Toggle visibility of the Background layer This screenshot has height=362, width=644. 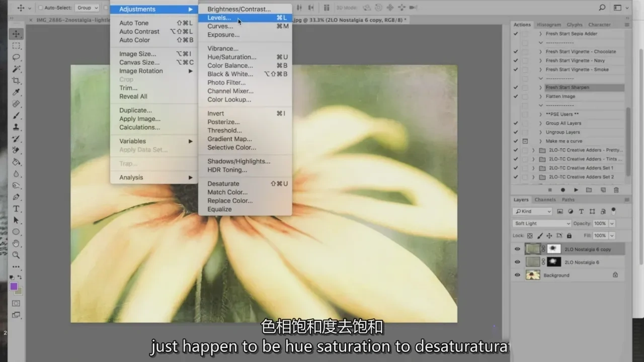click(517, 275)
